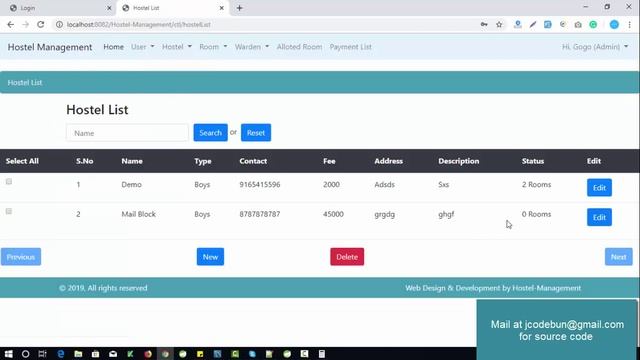The image size is (640, 360).
Task: Click the Reset button
Action: tap(256, 133)
